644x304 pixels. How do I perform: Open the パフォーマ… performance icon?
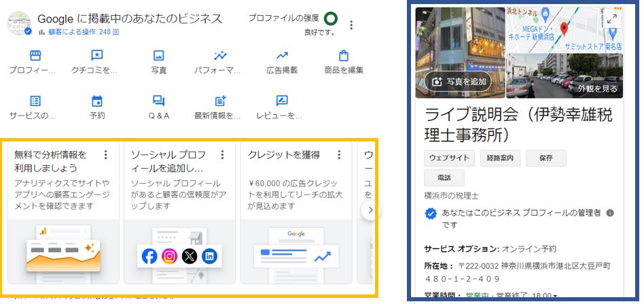220,56
